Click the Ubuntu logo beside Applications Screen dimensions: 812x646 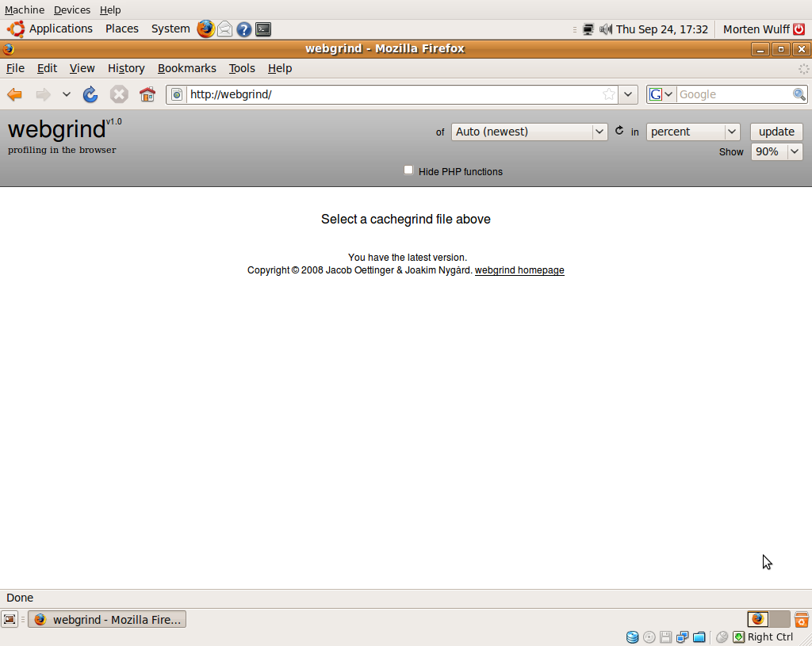tap(16, 29)
